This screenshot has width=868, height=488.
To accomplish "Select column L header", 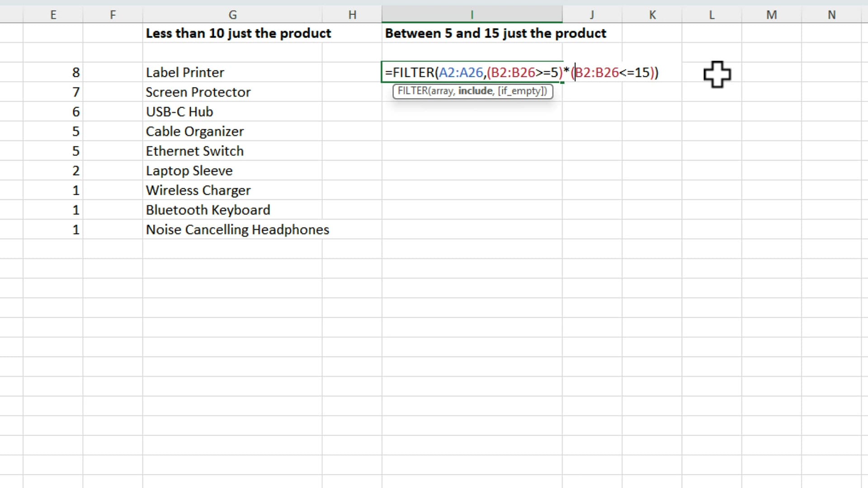I will point(712,14).
